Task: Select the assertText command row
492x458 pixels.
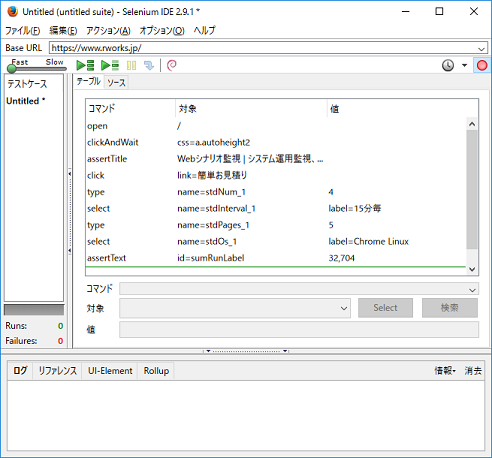Action: [x=275, y=258]
